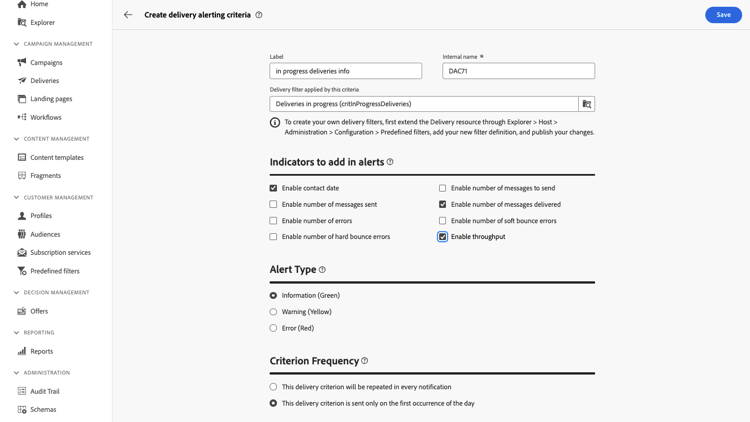Viewport: 750px width, 422px height.
Task: Collapse the Reporting section chevron
Action: (x=16, y=333)
